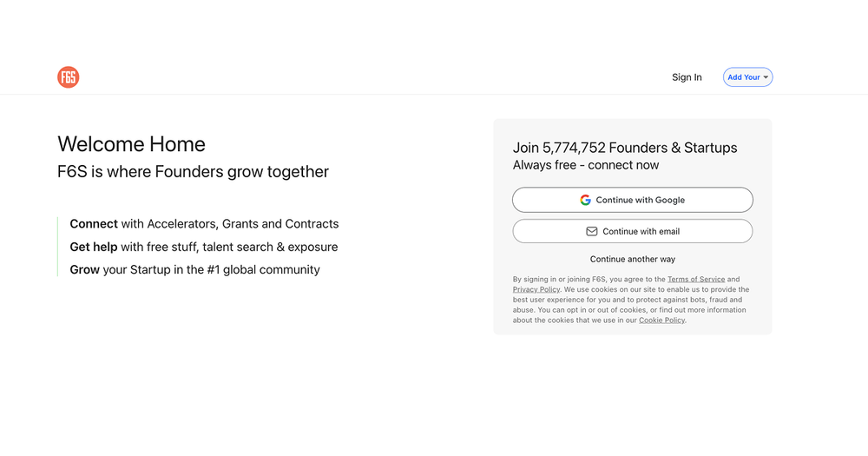The width and height of the screenshot is (868, 456).
Task: Open the Privacy Policy link
Action: point(536,289)
